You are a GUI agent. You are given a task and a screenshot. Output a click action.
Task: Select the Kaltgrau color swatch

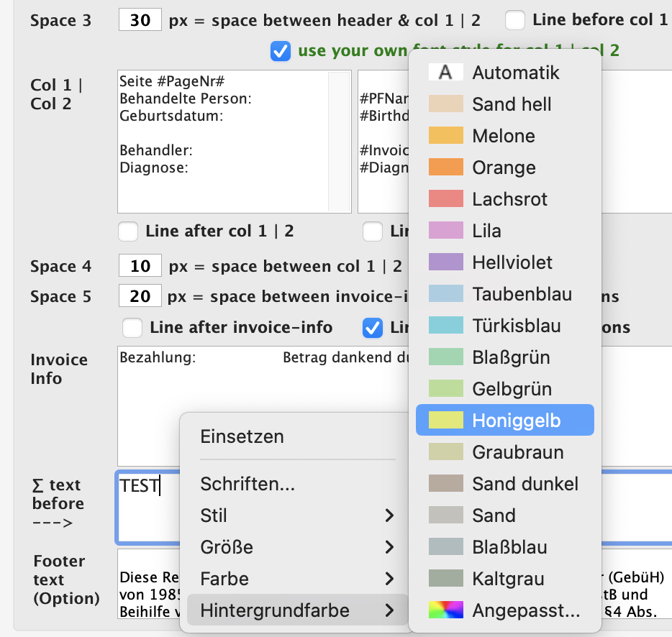[x=445, y=579]
